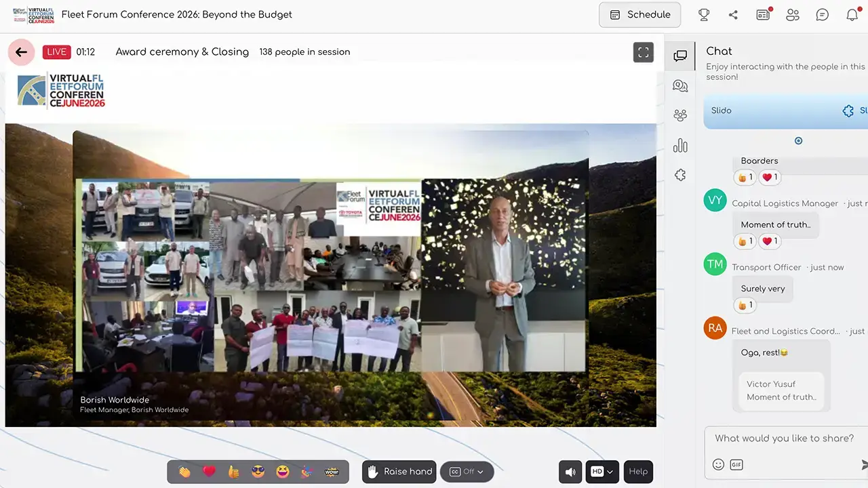Open the People group icon in sidebar
868x488 pixels.
[x=680, y=115]
